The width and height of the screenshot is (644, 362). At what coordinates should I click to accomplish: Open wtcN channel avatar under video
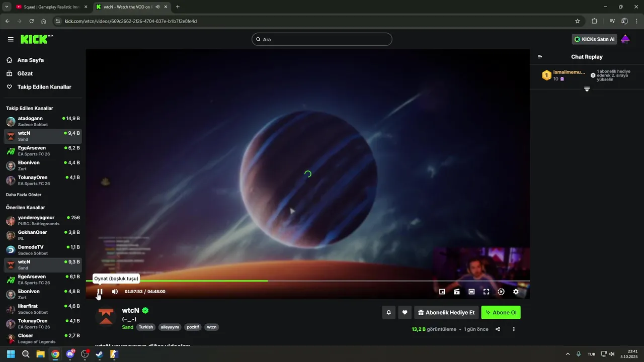(x=106, y=316)
